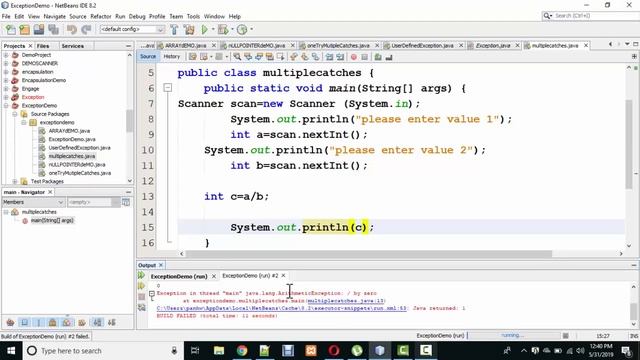Viewport: 640px width, 360px height.
Task: Switch to the UserDefinedException.java editor tab
Action: click(422, 46)
